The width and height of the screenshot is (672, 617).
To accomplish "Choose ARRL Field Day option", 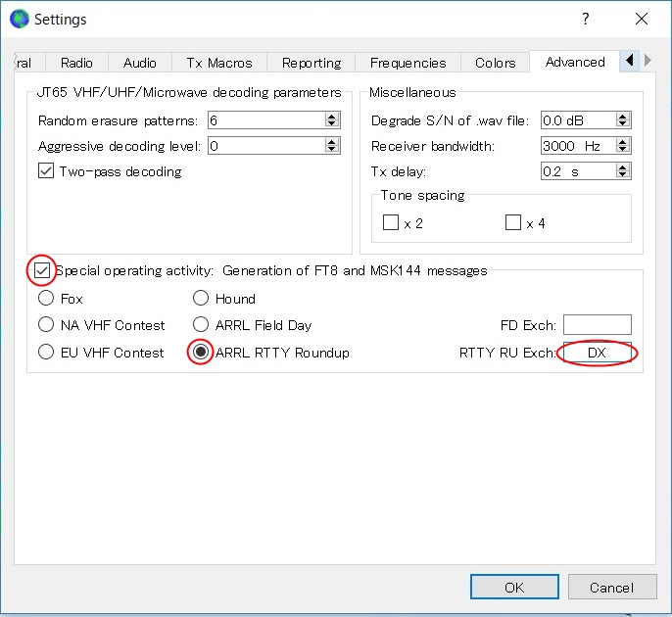I will pos(201,324).
